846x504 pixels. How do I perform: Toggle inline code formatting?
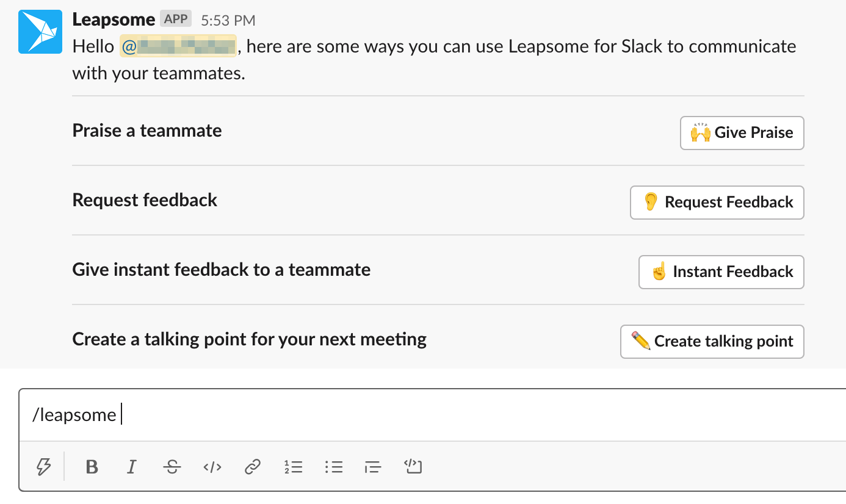coord(212,467)
